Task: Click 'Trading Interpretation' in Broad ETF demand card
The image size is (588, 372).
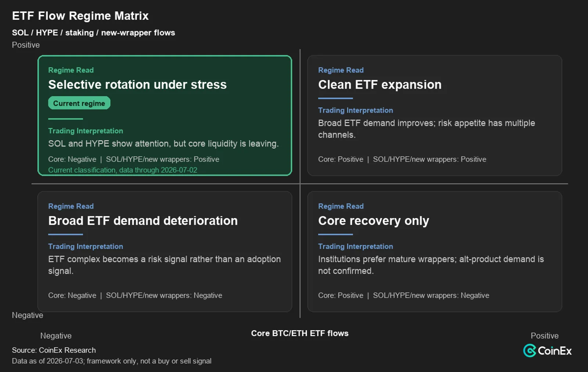Action: click(86, 247)
